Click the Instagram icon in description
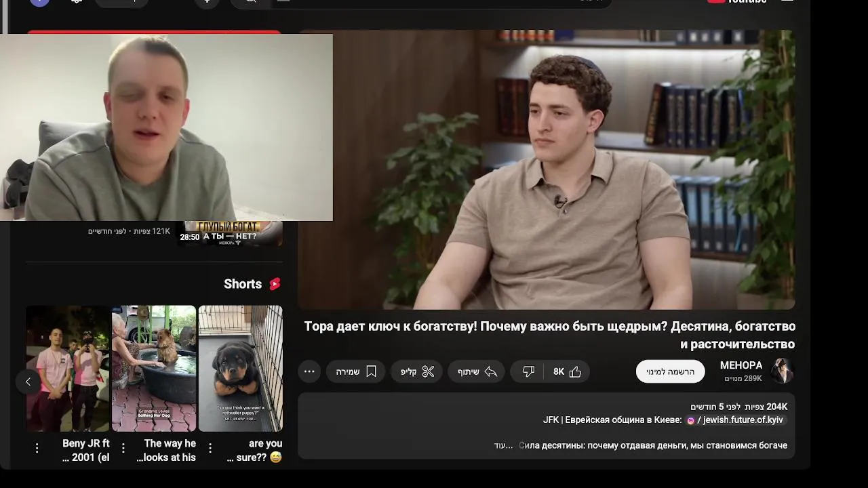Image resolution: width=868 pixels, height=488 pixels. [x=691, y=421]
